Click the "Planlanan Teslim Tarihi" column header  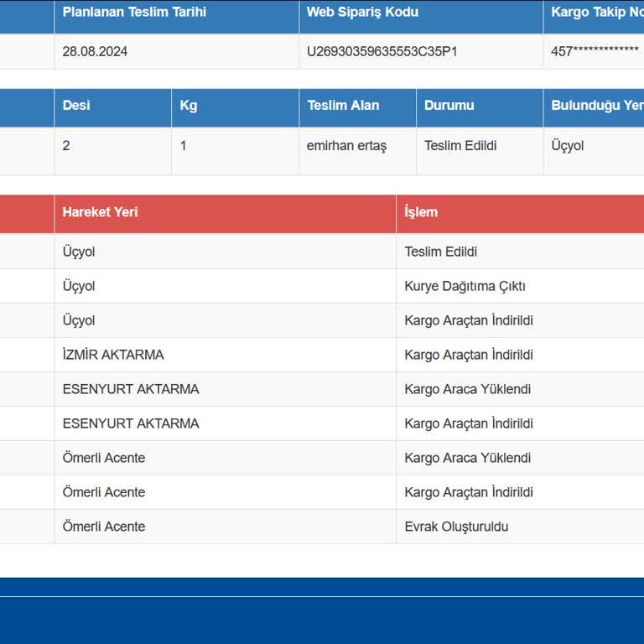point(134,13)
